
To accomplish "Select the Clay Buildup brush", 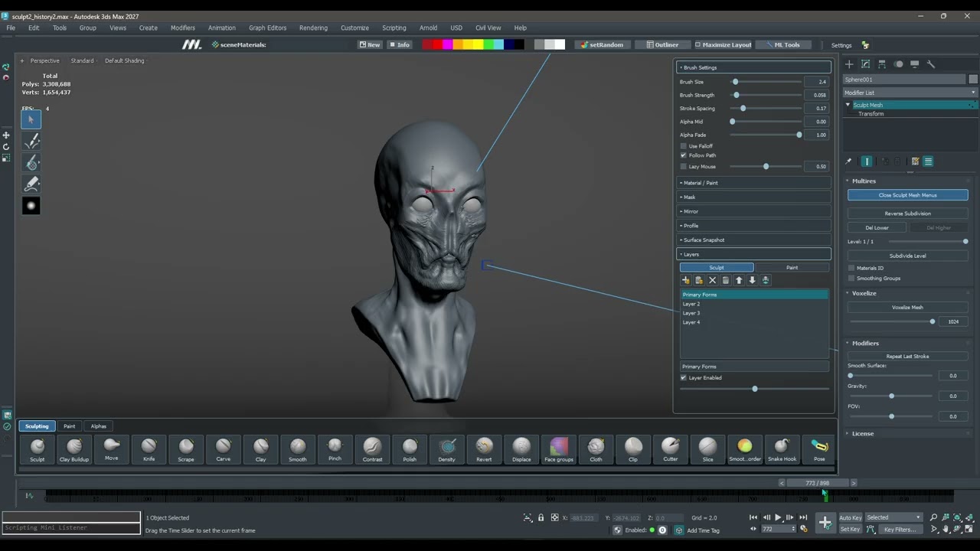I will tap(74, 450).
